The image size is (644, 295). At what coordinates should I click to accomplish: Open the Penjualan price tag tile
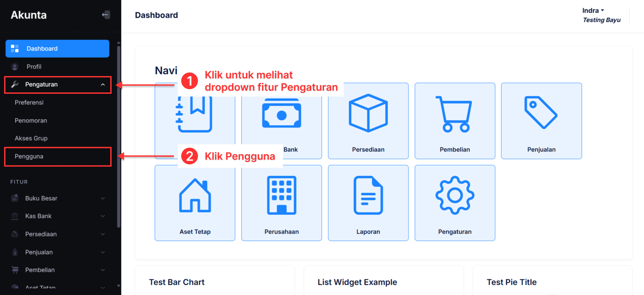(541, 121)
